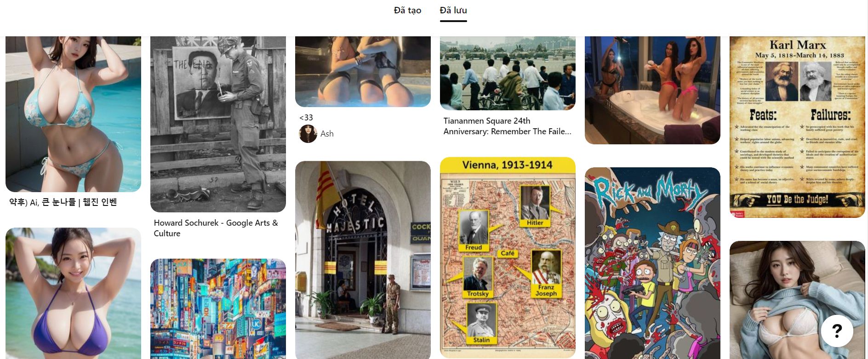868x359 pixels.
Task: Open the Hotel Majestic entrance pin
Action: coord(363,260)
